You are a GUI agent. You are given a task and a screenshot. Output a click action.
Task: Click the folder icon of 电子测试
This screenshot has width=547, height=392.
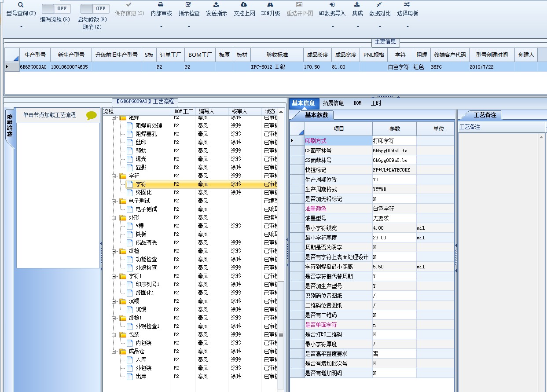point(123,201)
